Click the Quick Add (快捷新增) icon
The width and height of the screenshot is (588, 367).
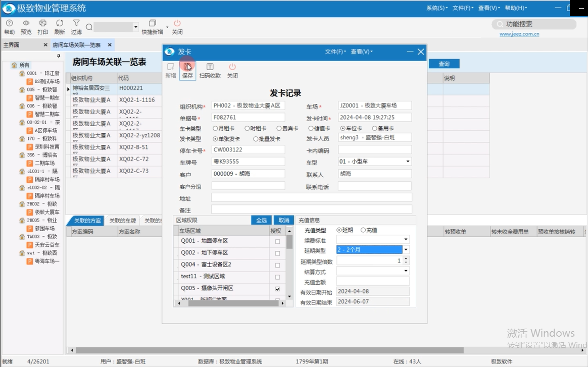click(153, 24)
